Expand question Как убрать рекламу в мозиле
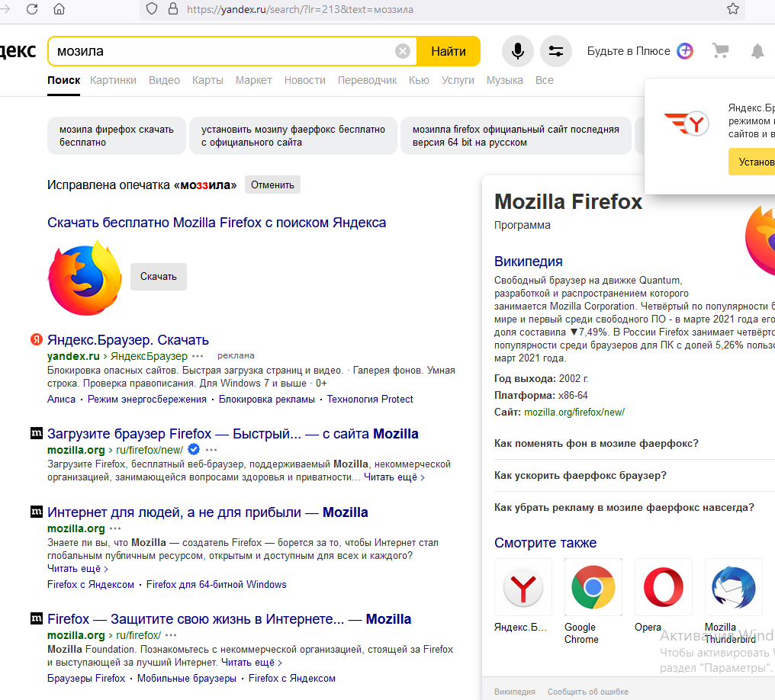The image size is (775, 700). [x=624, y=507]
